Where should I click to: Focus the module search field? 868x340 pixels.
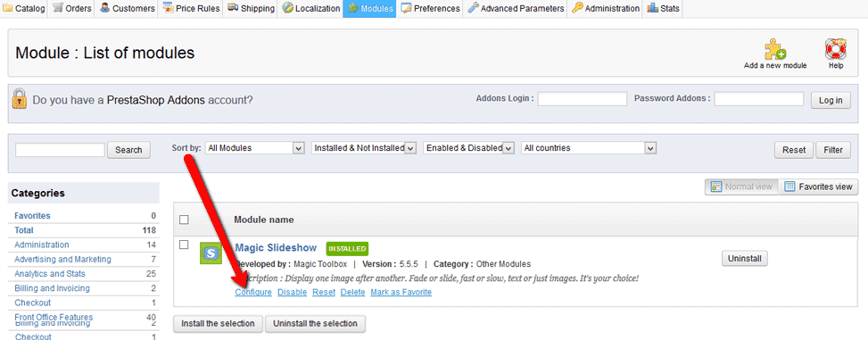tap(60, 150)
